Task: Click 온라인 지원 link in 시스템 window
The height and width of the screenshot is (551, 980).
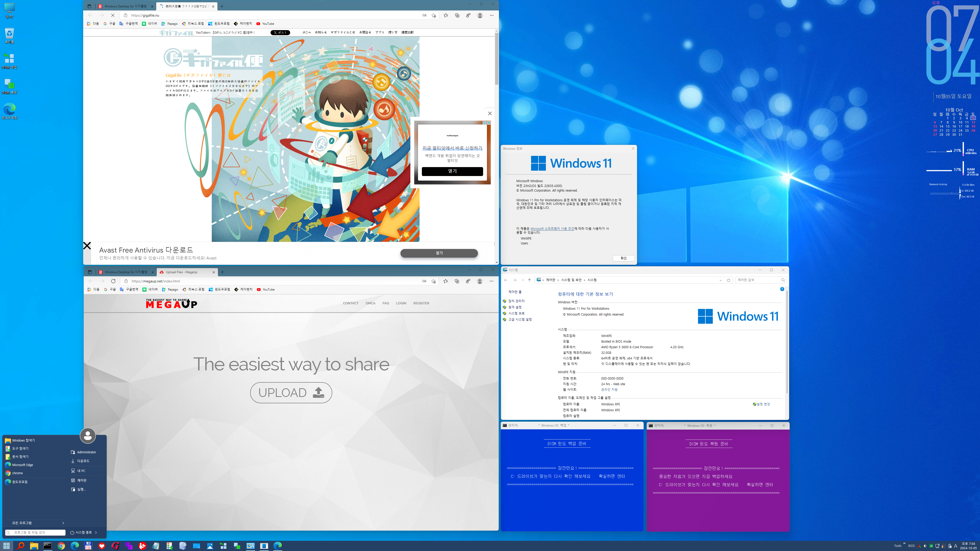Action: 609,389
